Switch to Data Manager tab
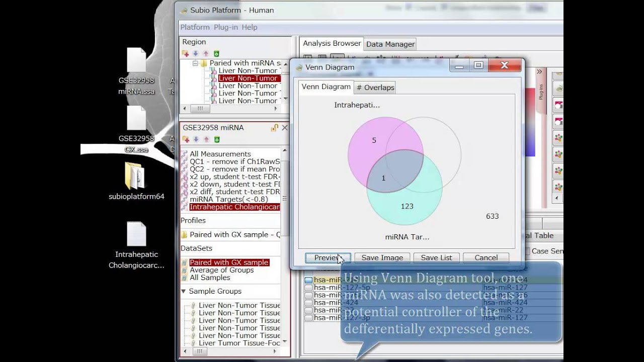644x362 pixels. pyautogui.click(x=390, y=44)
